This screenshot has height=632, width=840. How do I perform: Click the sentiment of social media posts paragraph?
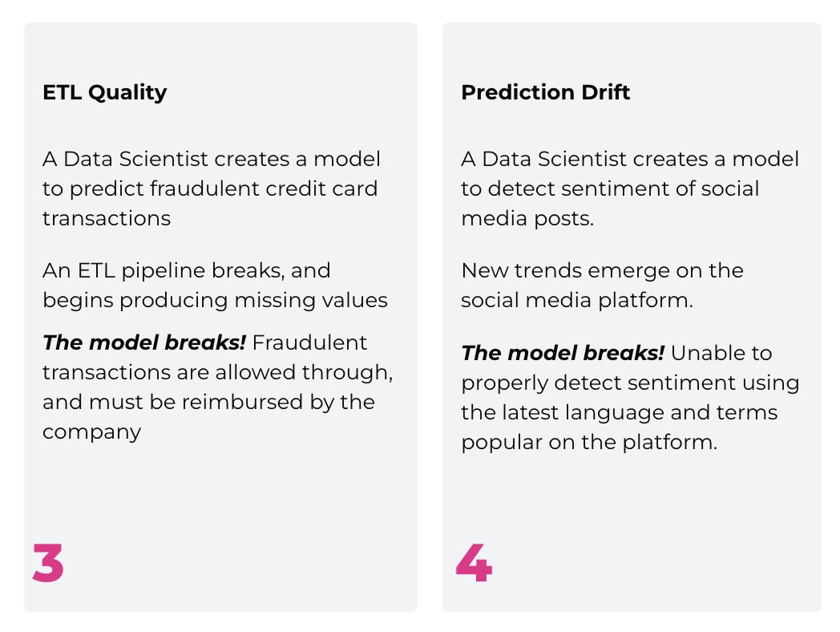(630, 188)
